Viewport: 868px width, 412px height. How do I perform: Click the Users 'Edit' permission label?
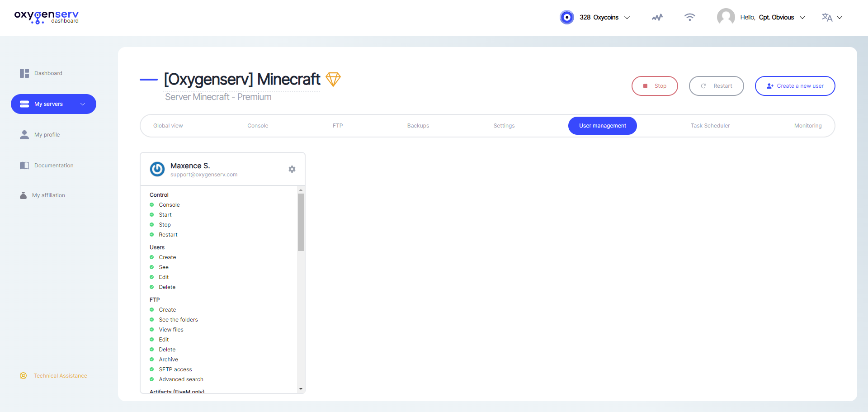click(164, 277)
